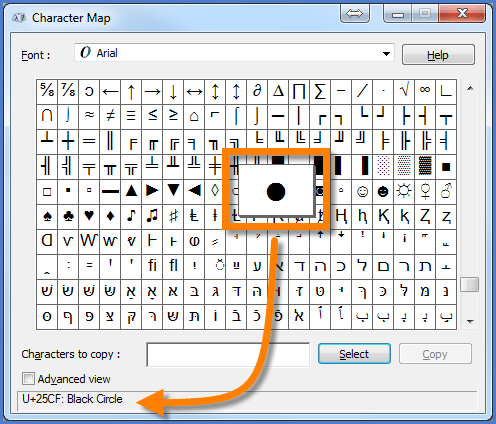Screen dimensions: 496x424
Task: Select the n-ary product pi symbol
Action: point(299,91)
